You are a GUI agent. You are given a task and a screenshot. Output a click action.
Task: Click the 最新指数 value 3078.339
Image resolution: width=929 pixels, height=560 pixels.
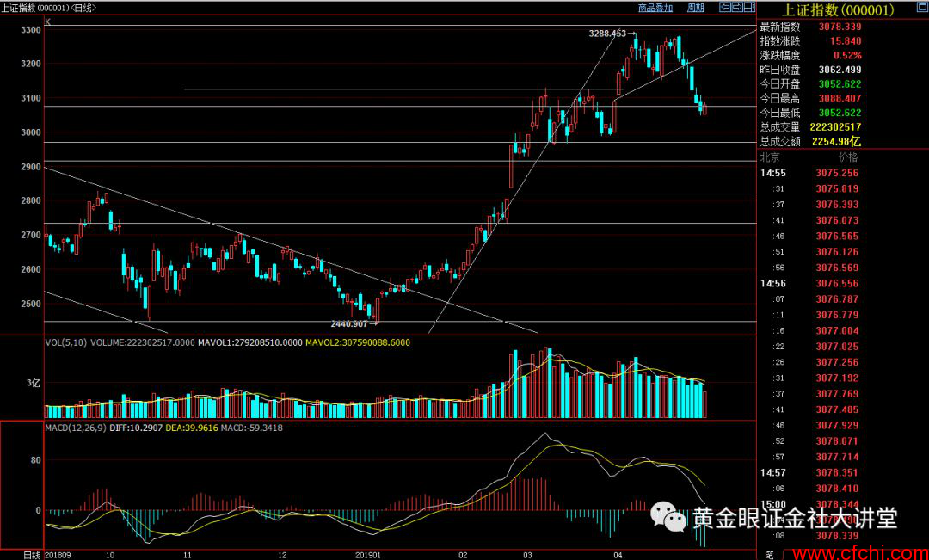tap(840, 27)
